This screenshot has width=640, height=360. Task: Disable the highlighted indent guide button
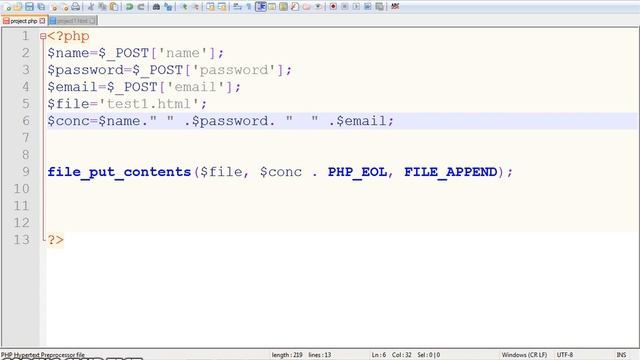[x=260, y=7]
